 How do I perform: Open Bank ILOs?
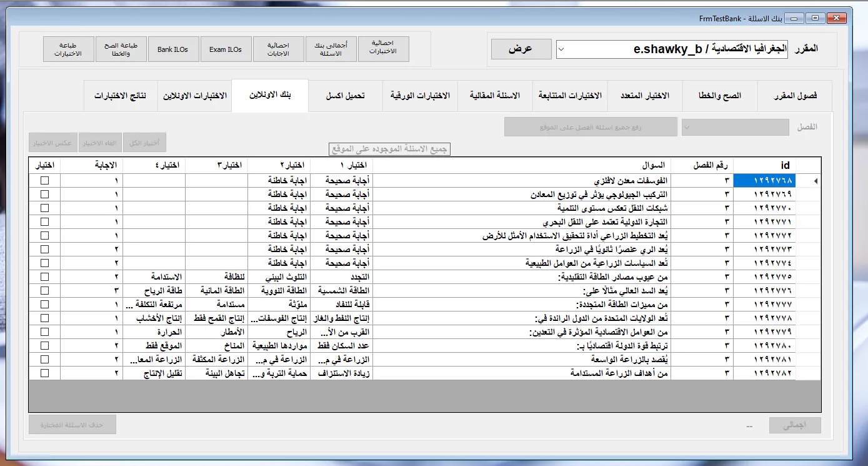click(173, 49)
